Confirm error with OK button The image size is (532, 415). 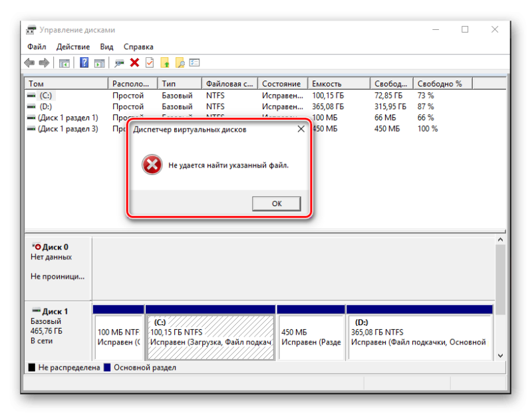pos(277,204)
